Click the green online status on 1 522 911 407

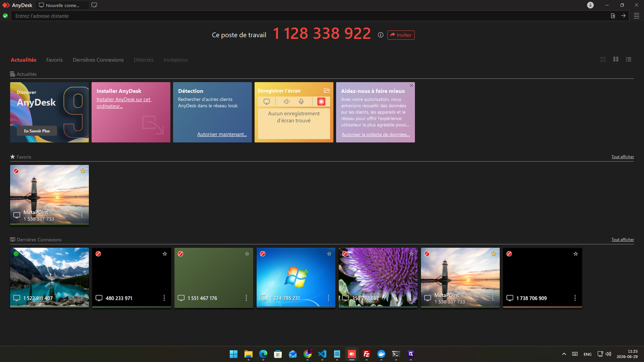coord(16,254)
